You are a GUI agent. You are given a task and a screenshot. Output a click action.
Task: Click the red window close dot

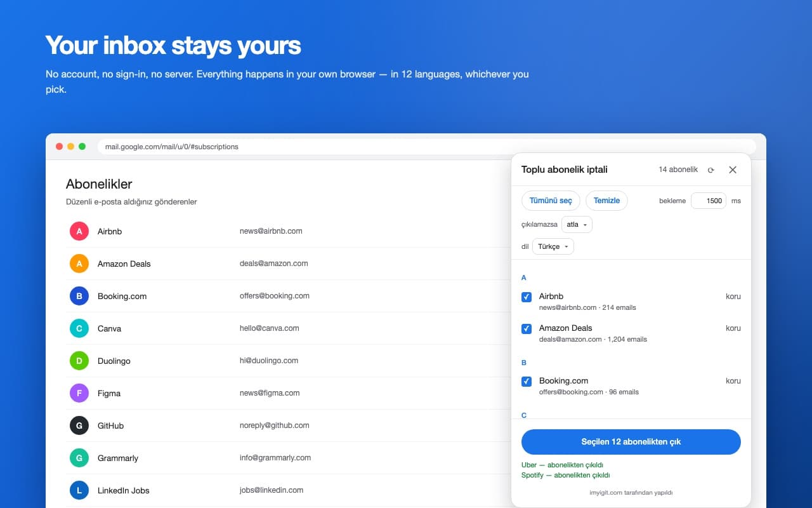(59, 147)
